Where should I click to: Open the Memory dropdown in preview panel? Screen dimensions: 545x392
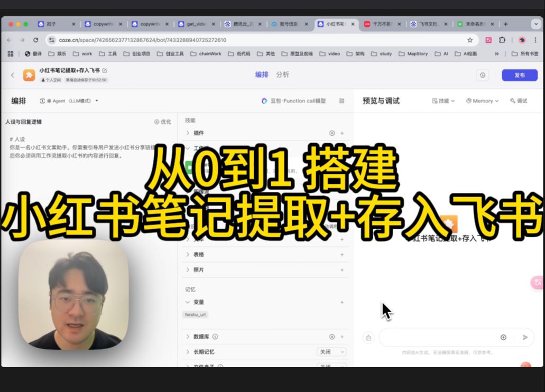482,101
